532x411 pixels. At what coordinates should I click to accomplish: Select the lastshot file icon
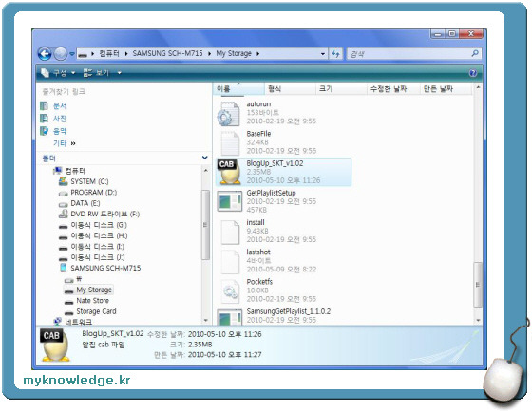[230, 262]
